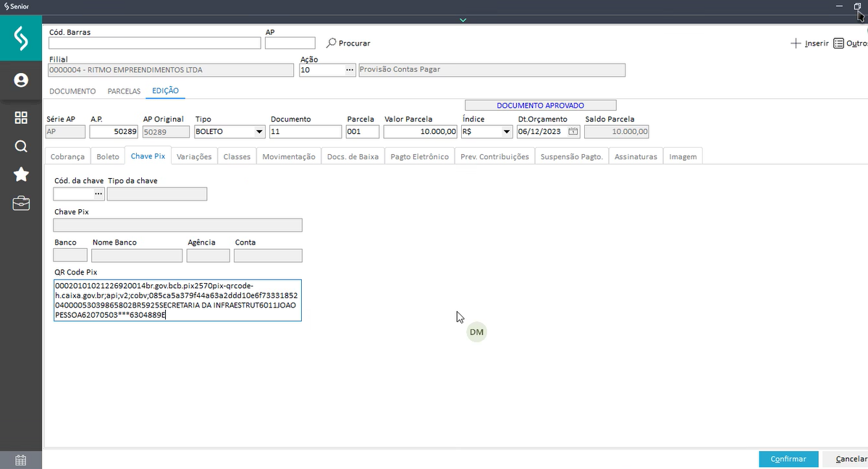The width and height of the screenshot is (868, 469).
Task: Click the calendar icon in Dt.Orçamento field
Action: [x=573, y=132]
